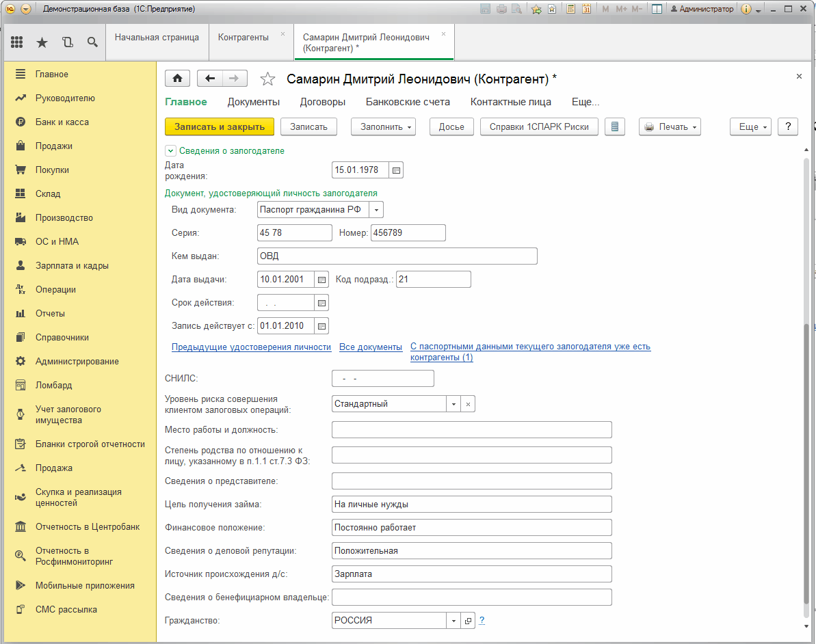Screen dimensions: 816x644
Task: Go to home page icon button
Action: click(x=177, y=79)
